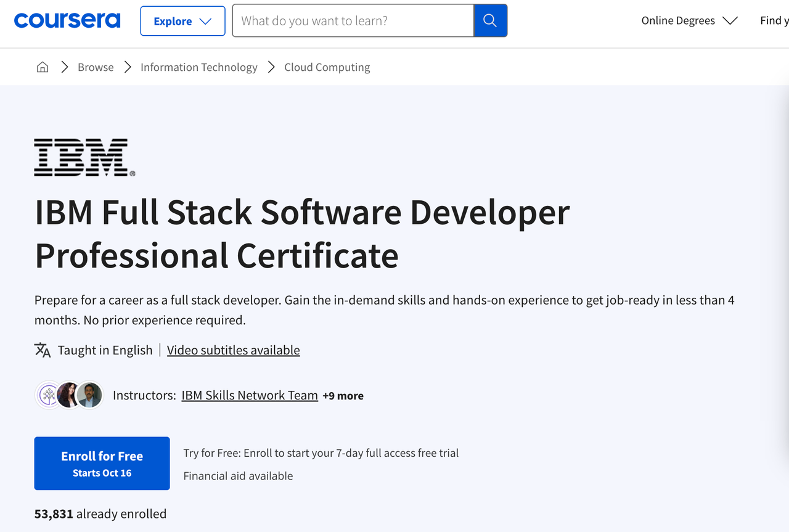789x532 pixels.
Task: Select the Browse breadcrumb
Action: pos(96,67)
